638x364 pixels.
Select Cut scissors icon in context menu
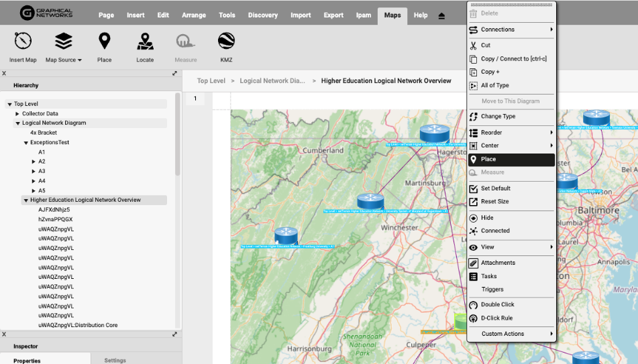pyautogui.click(x=473, y=46)
